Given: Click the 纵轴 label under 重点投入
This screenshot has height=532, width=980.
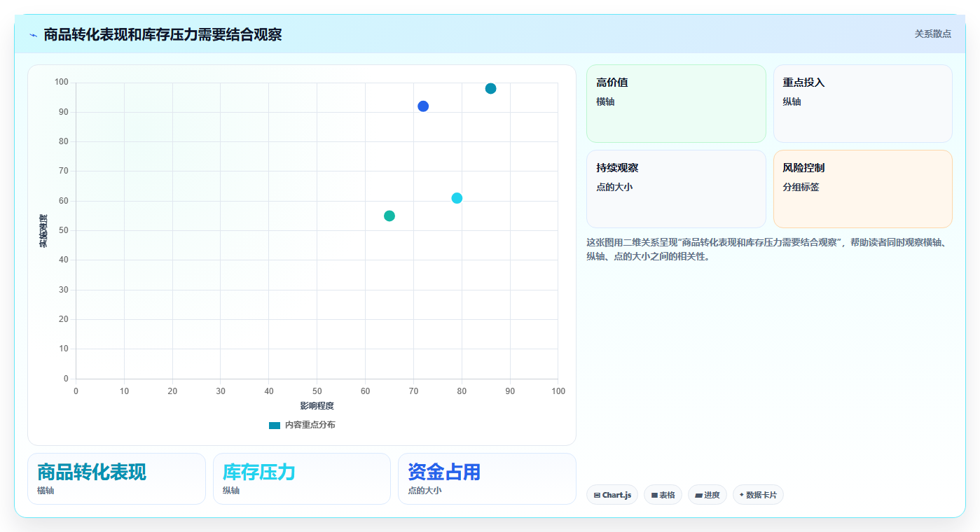Looking at the screenshot, I should point(792,102).
